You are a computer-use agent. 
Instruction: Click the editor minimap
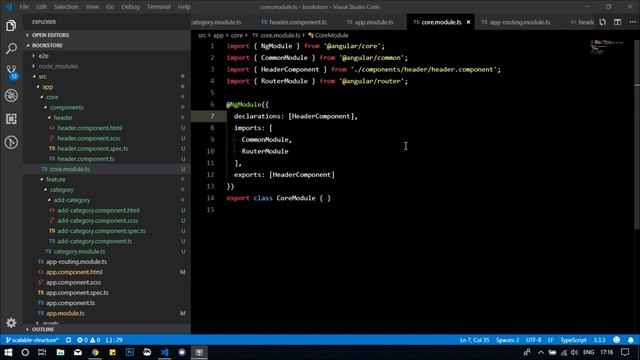coord(608,47)
